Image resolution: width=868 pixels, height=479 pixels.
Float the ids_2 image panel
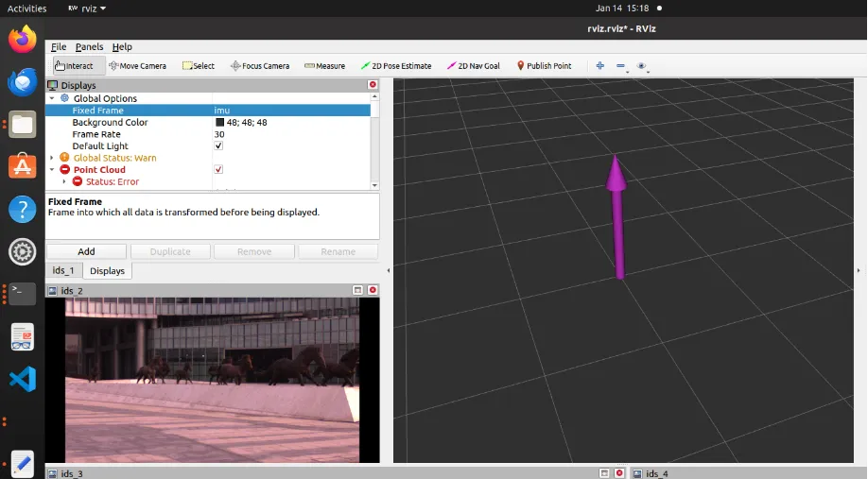click(x=357, y=290)
